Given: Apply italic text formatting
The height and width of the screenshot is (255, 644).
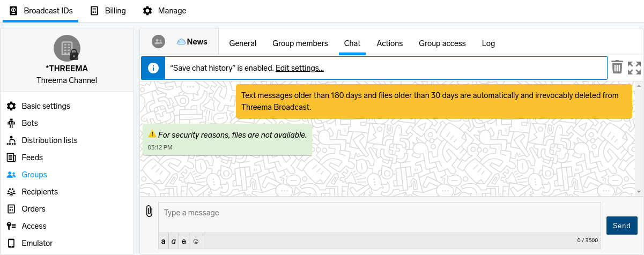Looking at the screenshot, I should click(173, 242).
